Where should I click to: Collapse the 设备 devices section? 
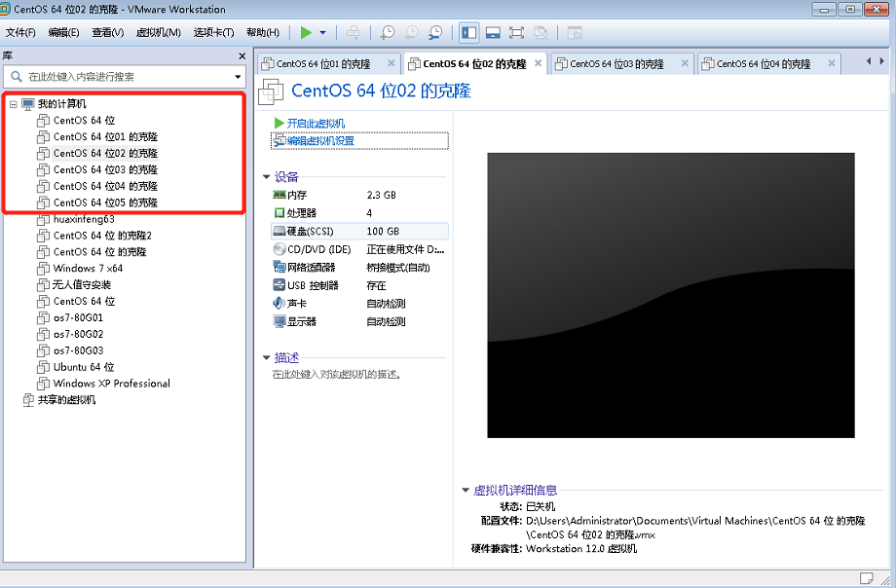coord(266,177)
